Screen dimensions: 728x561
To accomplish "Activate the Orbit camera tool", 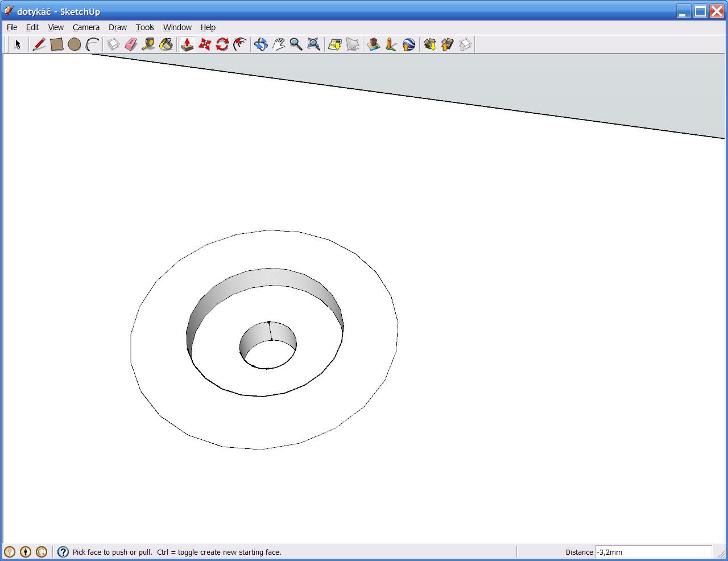I will click(x=260, y=44).
